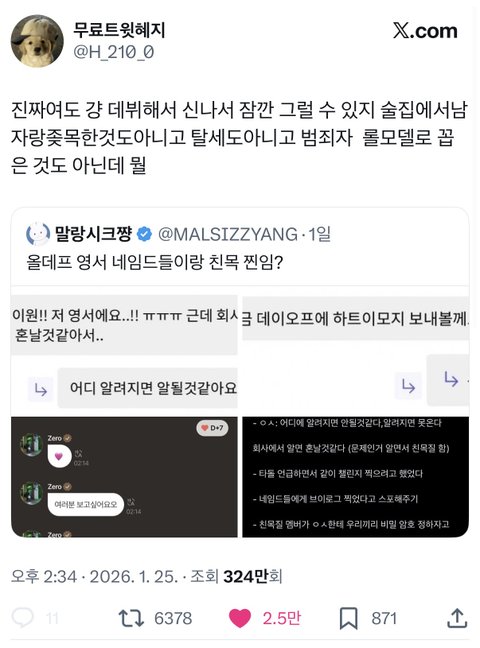The width and height of the screenshot is (480, 648).
Task: Open the puppy profile avatar
Action: tap(37, 41)
